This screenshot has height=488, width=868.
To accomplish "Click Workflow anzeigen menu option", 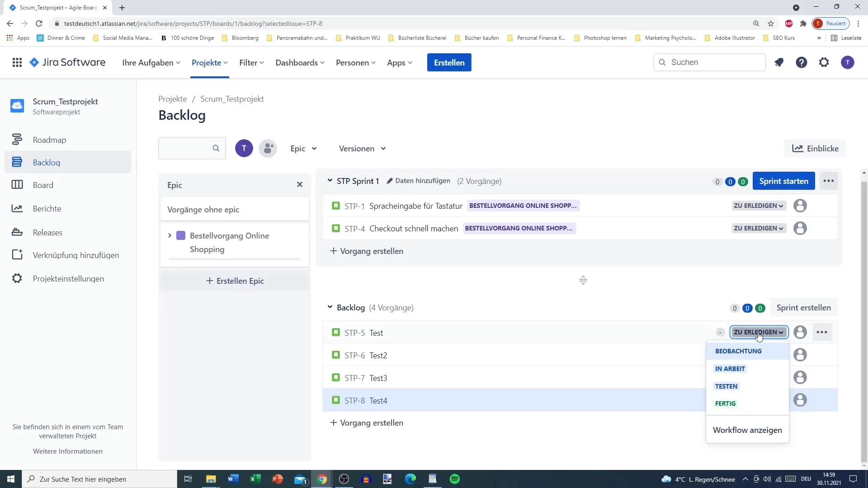I will pos(747,430).
